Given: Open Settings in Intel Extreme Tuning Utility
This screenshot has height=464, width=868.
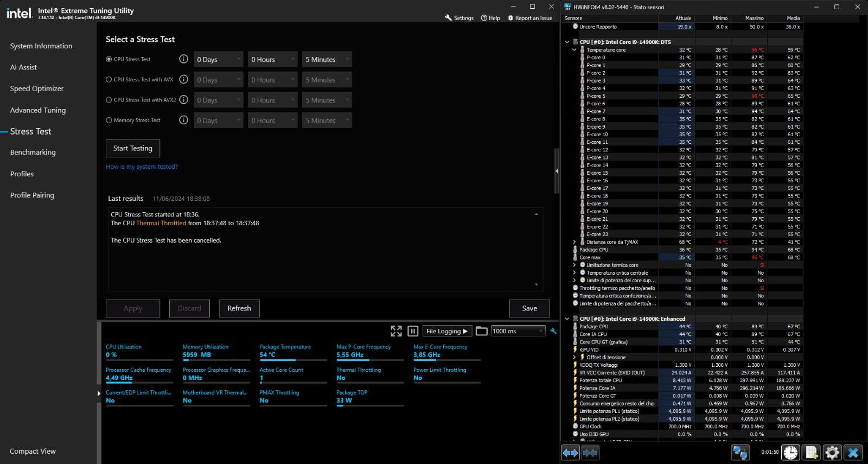Looking at the screenshot, I should tap(459, 18).
